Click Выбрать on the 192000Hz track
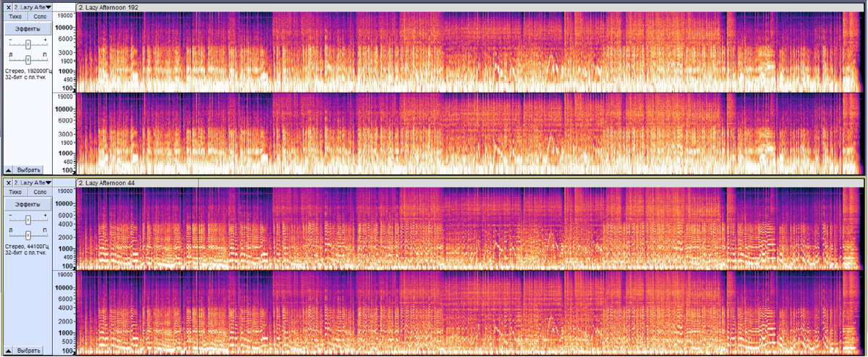This screenshot has height=357, width=868. point(28,169)
